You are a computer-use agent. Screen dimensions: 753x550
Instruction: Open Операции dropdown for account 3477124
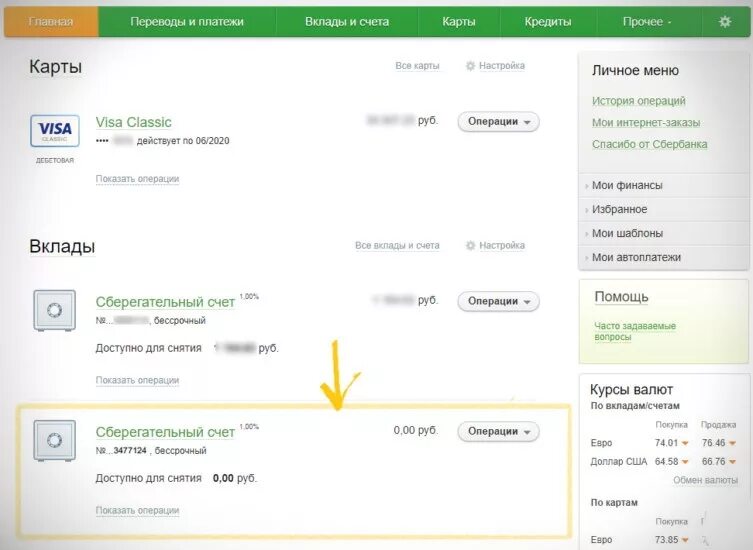coord(498,431)
